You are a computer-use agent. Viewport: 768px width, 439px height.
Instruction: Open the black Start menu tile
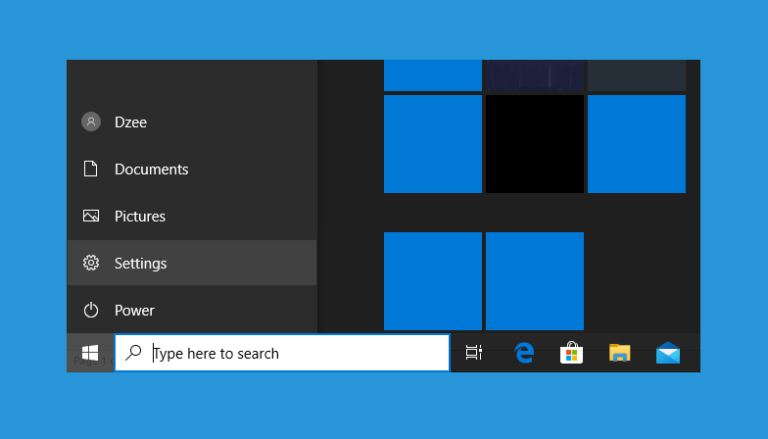click(x=535, y=144)
